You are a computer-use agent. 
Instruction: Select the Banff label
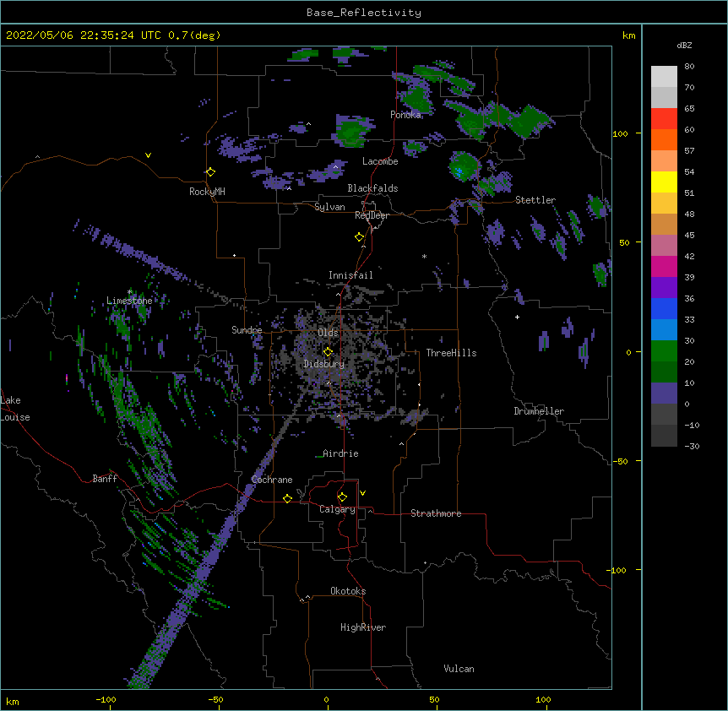click(105, 479)
